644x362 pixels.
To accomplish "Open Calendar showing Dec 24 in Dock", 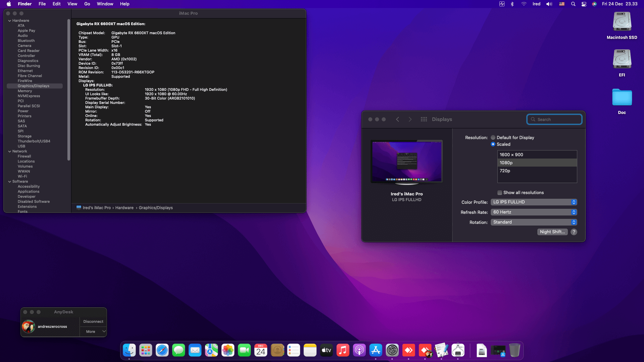I will pyautogui.click(x=261, y=351).
